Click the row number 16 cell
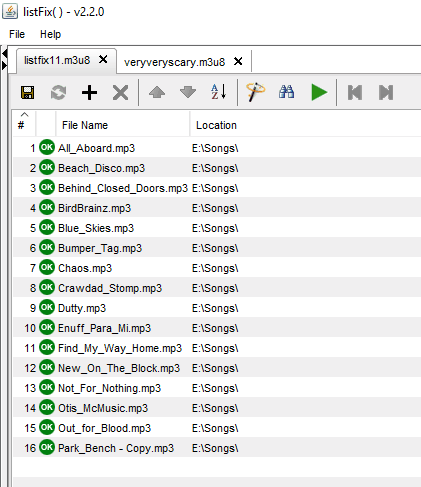Image resolution: width=421 pixels, height=487 pixels. (x=30, y=448)
